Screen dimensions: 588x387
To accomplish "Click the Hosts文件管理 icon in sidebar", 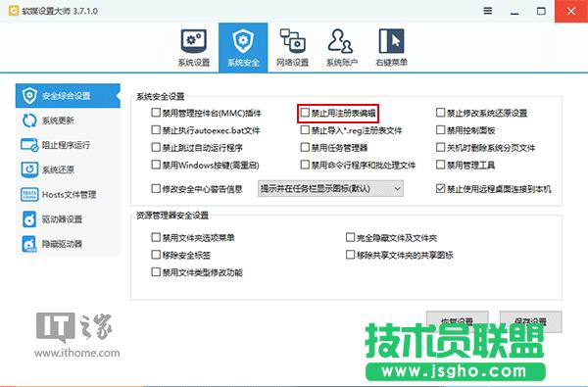I will pos(29,194).
